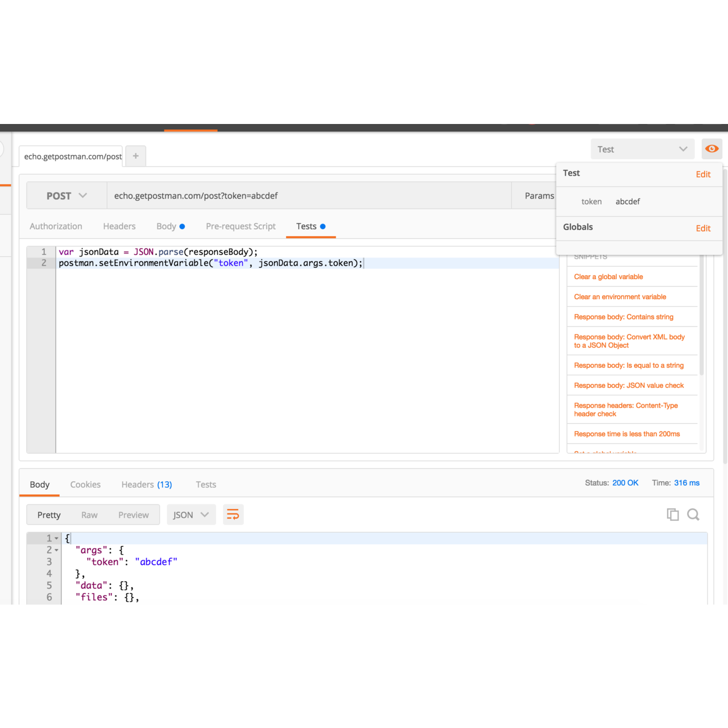Screen dimensions: 728x728
Task: Add the Response time is less than 200ms snippet
Action: tap(627, 433)
